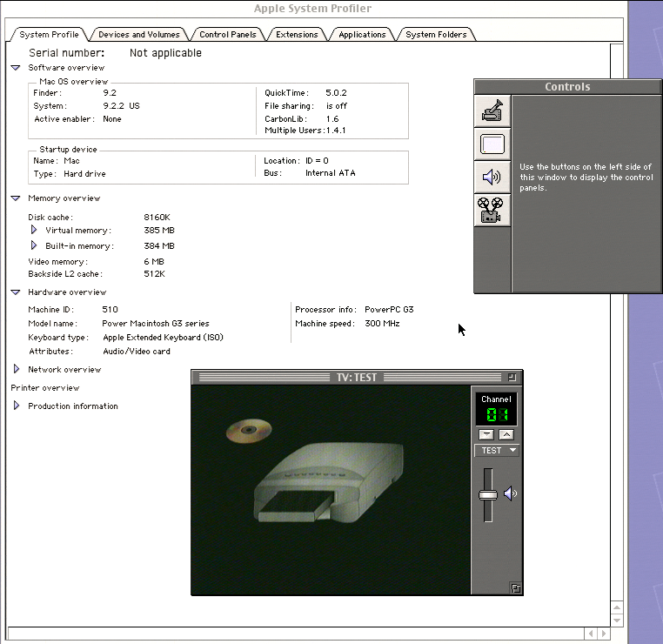Click the QuickTime '5.0.2' value
663x644 pixels.
click(336, 92)
